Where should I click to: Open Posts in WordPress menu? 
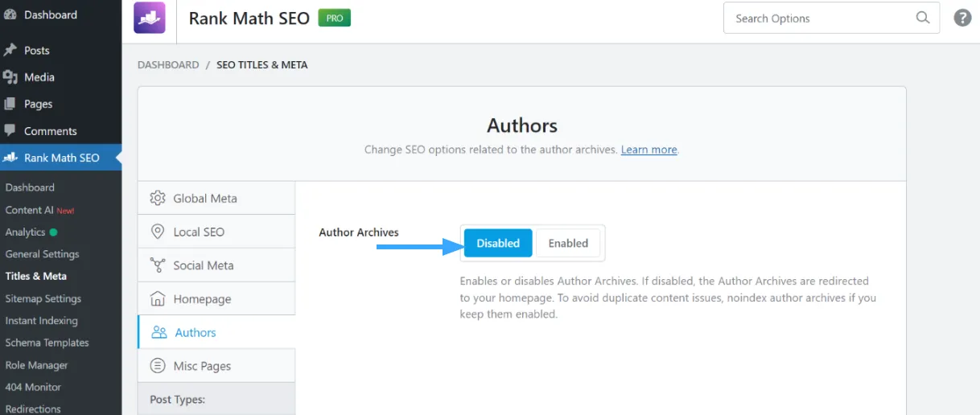[x=61, y=50]
